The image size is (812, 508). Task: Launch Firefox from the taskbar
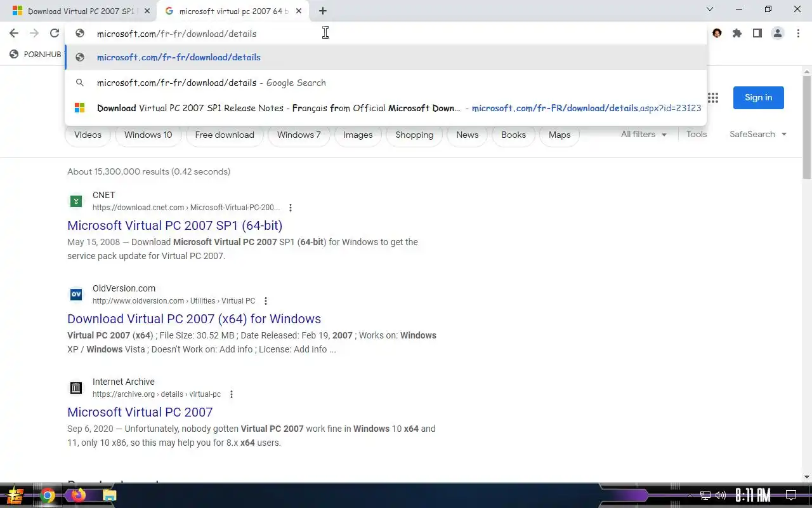78,495
